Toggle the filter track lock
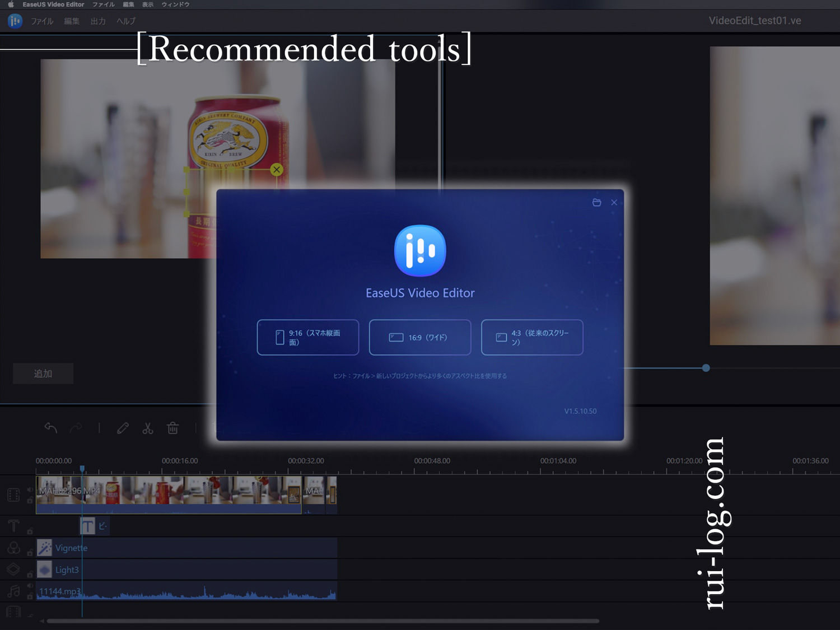Screen dimensions: 840x630 click(x=30, y=553)
